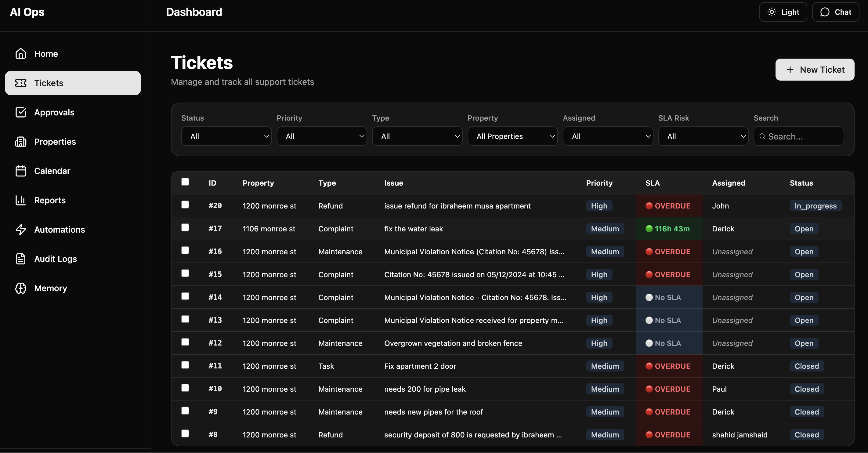Check the select-all checkbox in table header
Viewport: 868px width, 453px height.
click(x=185, y=182)
